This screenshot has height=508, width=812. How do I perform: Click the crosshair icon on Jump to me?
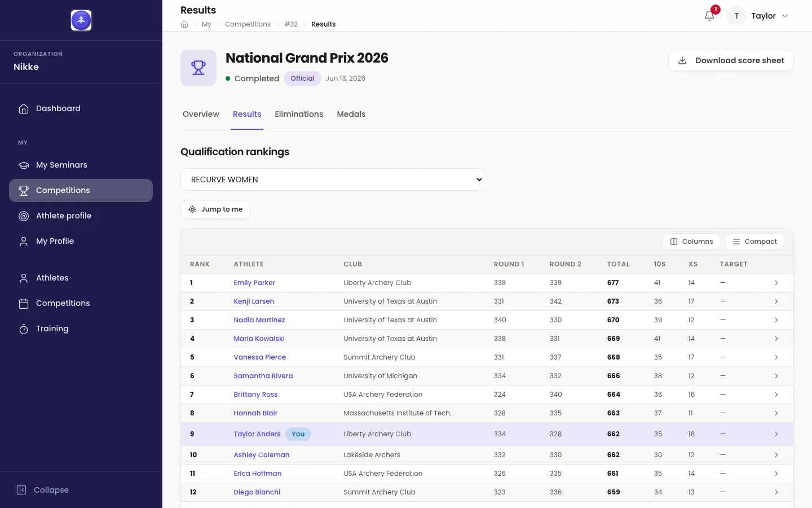point(192,209)
